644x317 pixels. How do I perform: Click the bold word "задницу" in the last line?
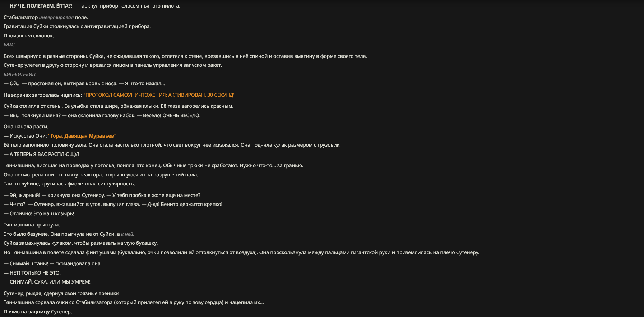(x=39, y=312)
